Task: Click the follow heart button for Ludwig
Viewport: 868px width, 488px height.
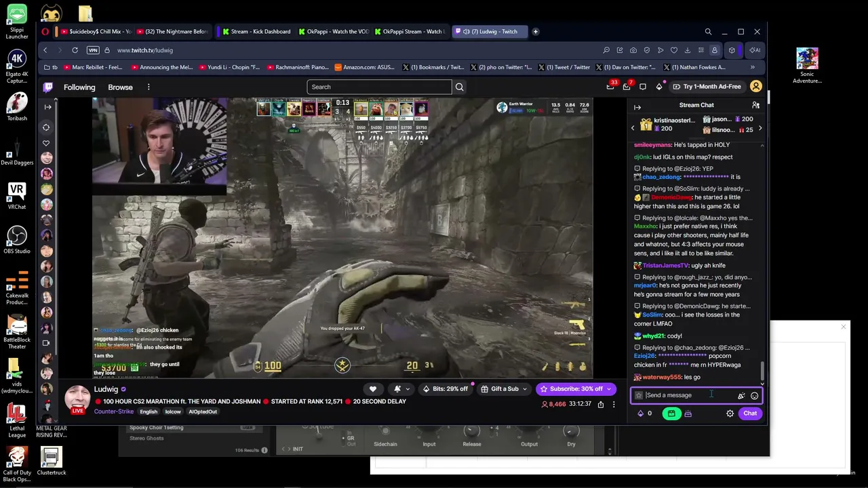Action: 372,389
